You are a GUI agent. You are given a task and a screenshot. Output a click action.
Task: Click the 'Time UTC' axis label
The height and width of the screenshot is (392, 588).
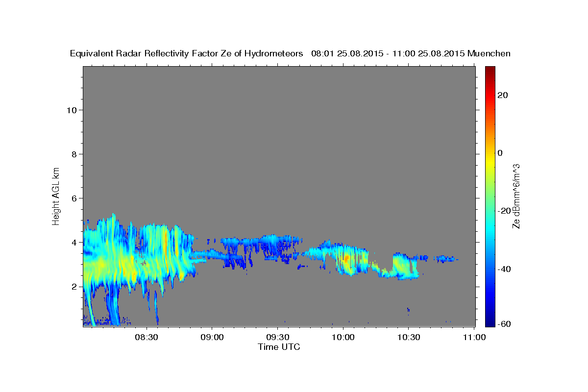pos(279,347)
